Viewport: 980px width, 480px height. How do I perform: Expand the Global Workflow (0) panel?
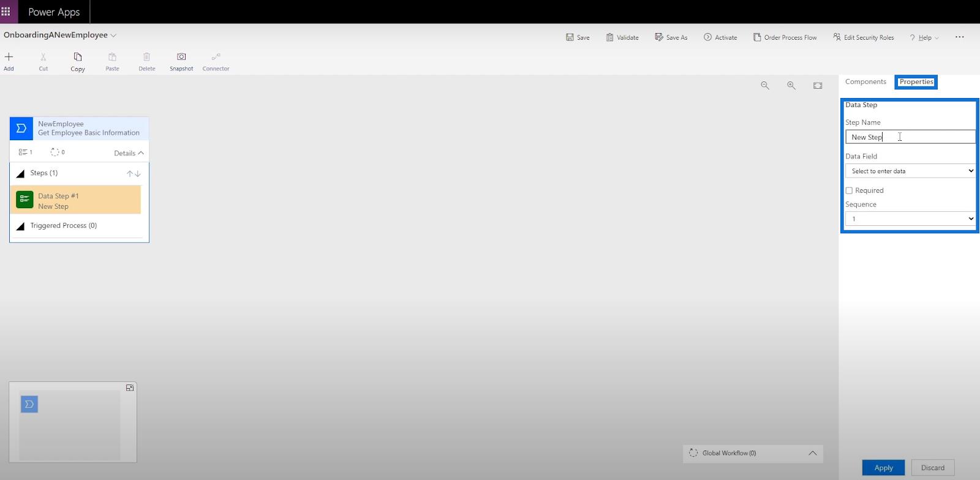point(812,453)
